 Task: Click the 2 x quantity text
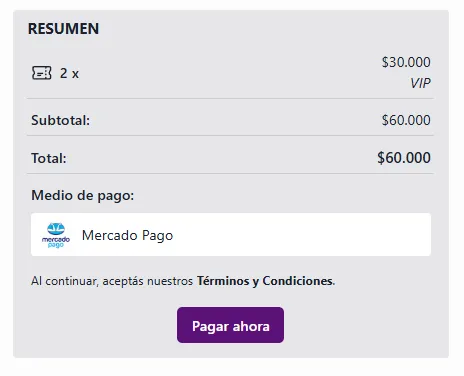(x=69, y=73)
